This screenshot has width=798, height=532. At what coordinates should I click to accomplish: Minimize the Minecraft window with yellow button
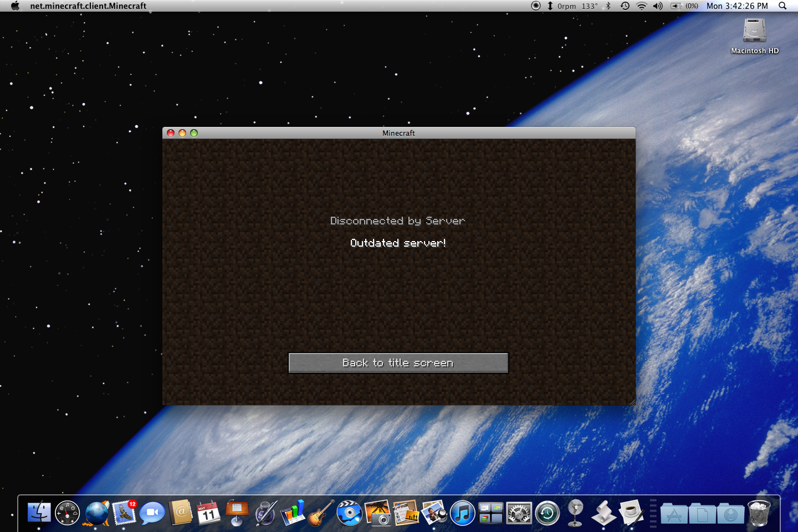tap(182, 133)
